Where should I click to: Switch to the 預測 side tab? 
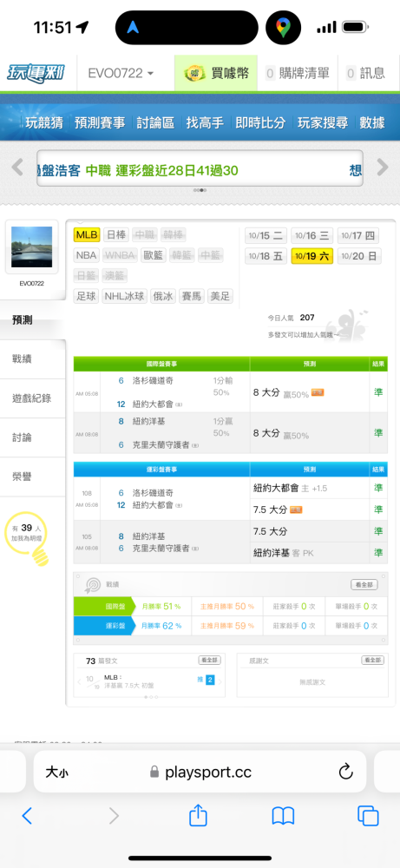click(x=33, y=320)
